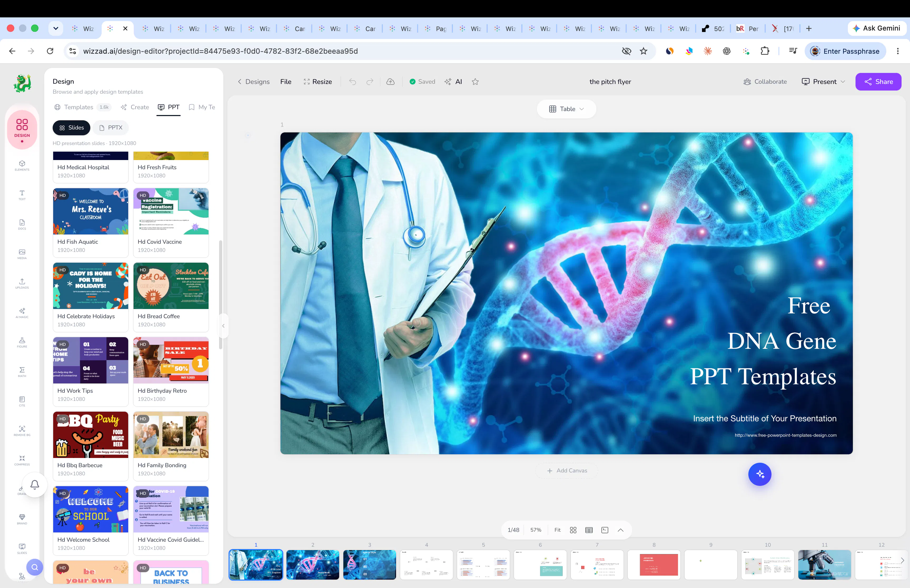Collapse the Design side panel
The image size is (910, 588).
[223, 326]
